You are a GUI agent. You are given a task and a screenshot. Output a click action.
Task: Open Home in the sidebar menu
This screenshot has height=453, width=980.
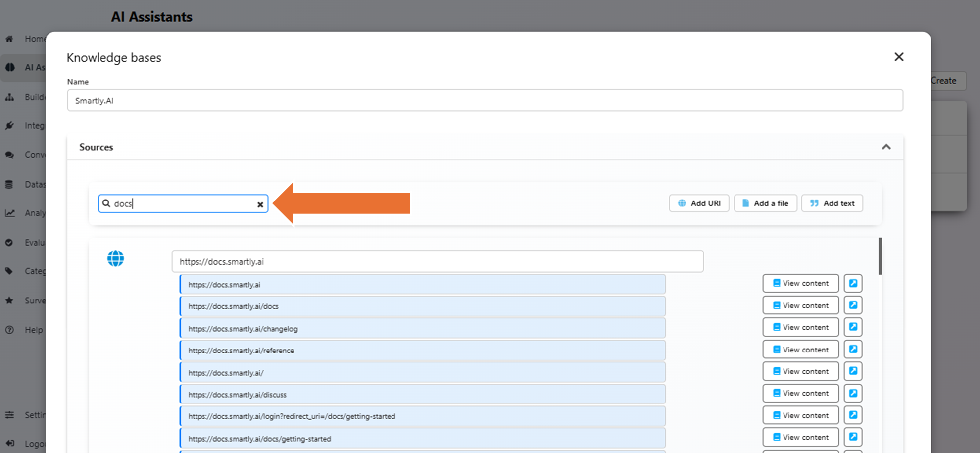[35, 39]
